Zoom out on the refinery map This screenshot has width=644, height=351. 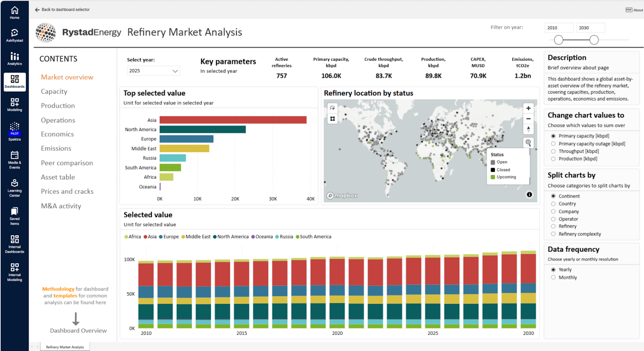528,119
